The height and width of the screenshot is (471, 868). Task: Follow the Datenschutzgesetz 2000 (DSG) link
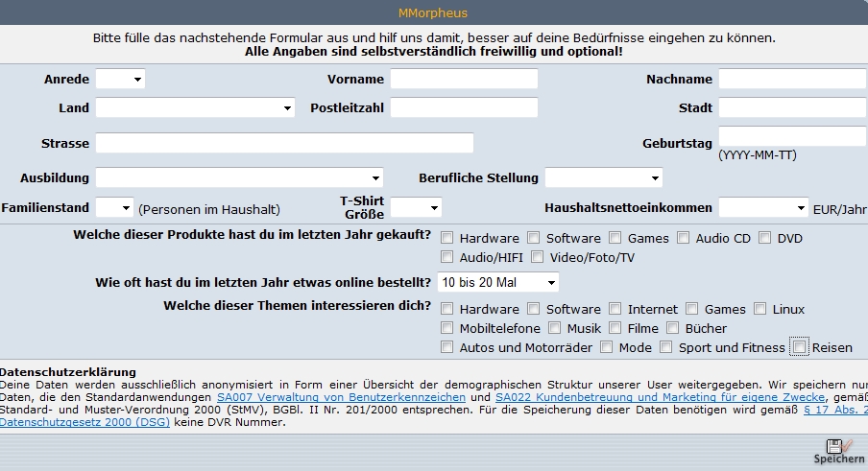pyautogui.click(x=84, y=422)
